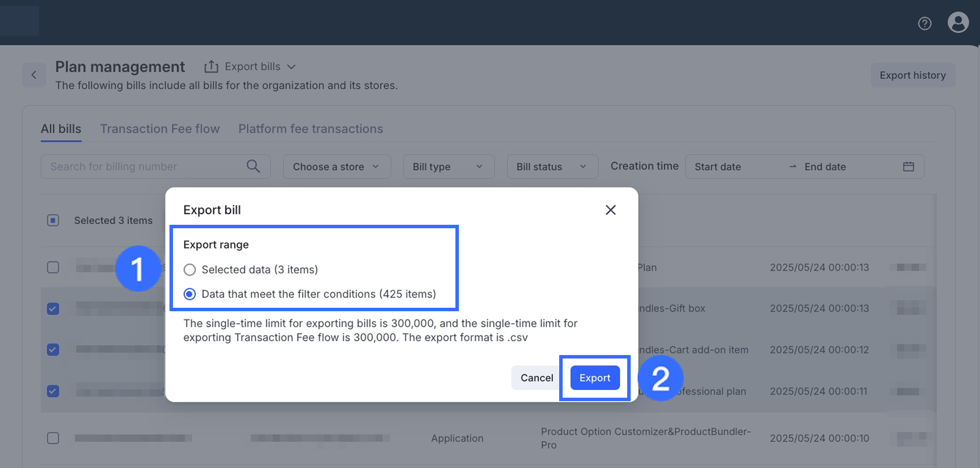The width and height of the screenshot is (980, 468).
Task: Open the help question mark icon
Action: click(x=925, y=24)
